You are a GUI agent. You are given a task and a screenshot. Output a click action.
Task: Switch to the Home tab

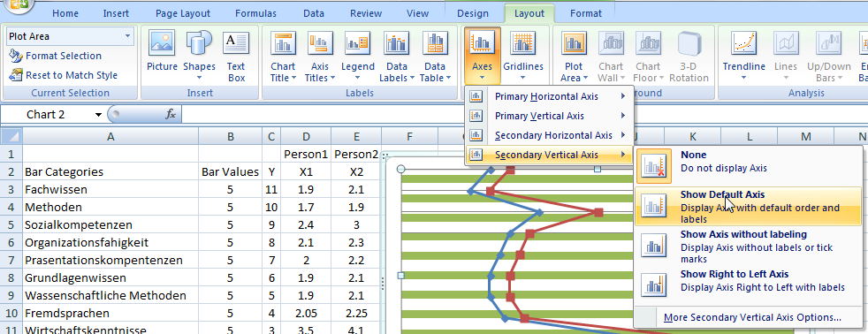[65, 13]
